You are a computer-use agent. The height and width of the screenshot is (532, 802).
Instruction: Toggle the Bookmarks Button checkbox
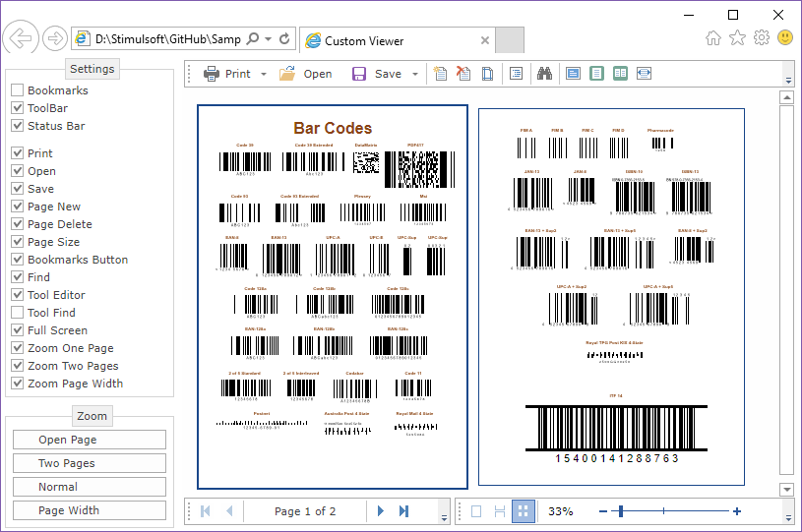coord(18,259)
